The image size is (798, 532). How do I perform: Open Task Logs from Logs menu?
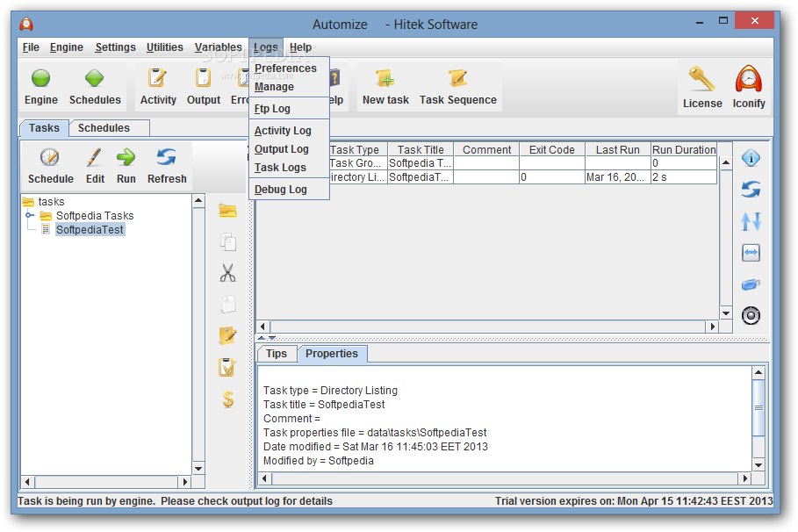(289, 167)
